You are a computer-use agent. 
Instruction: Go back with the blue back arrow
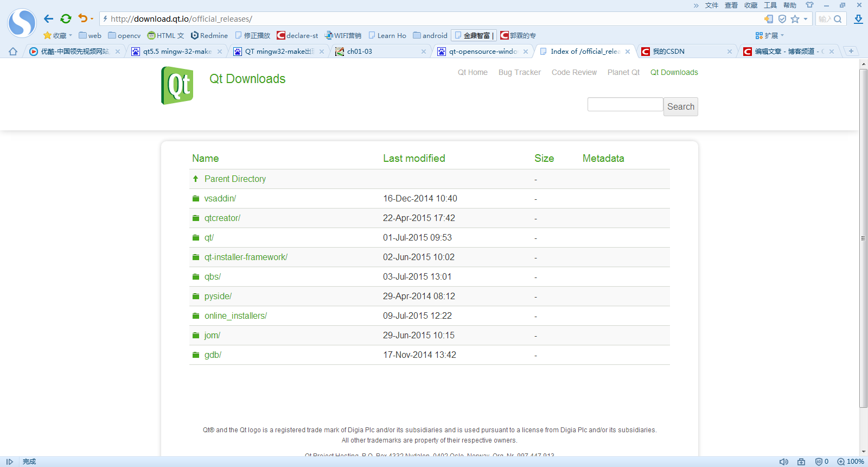pyautogui.click(x=48, y=19)
